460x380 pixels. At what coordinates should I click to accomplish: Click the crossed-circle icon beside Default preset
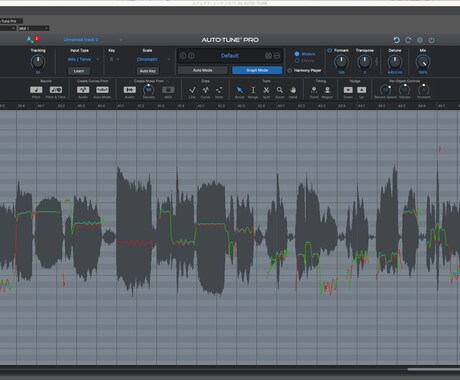[268, 56]
